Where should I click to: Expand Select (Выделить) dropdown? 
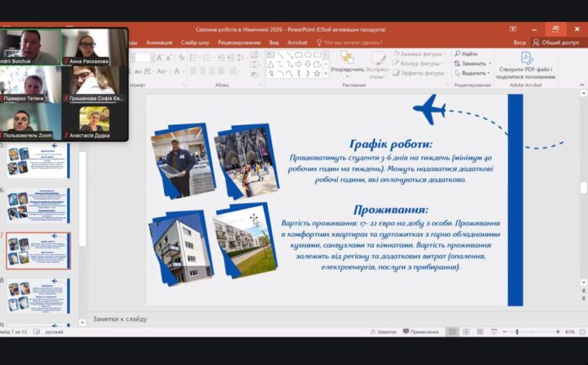474,73
